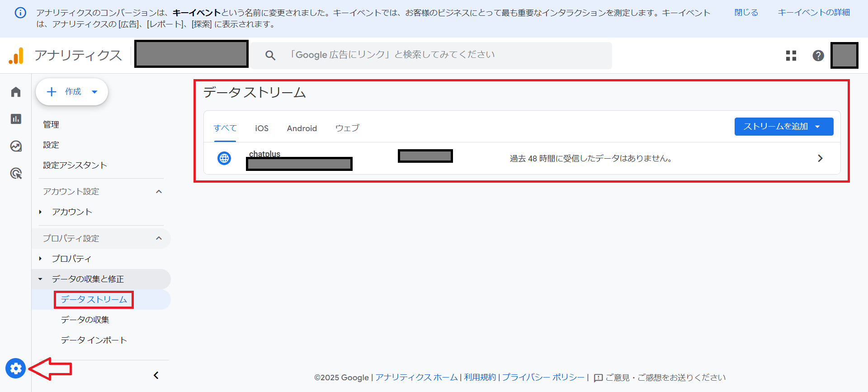Open 管理 in the side menu
This screenshot has width=868, height=392.
point(51,124)
